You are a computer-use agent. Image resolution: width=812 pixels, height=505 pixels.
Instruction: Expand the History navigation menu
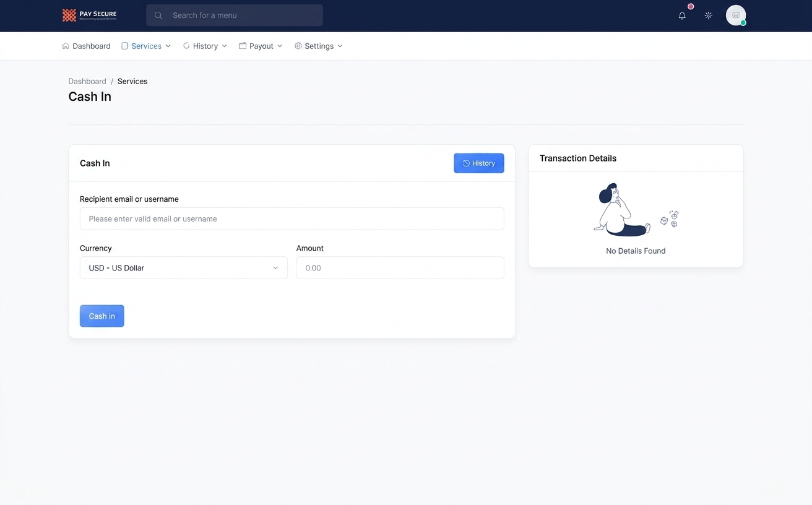pyautogui.click(x=205, y=46)
